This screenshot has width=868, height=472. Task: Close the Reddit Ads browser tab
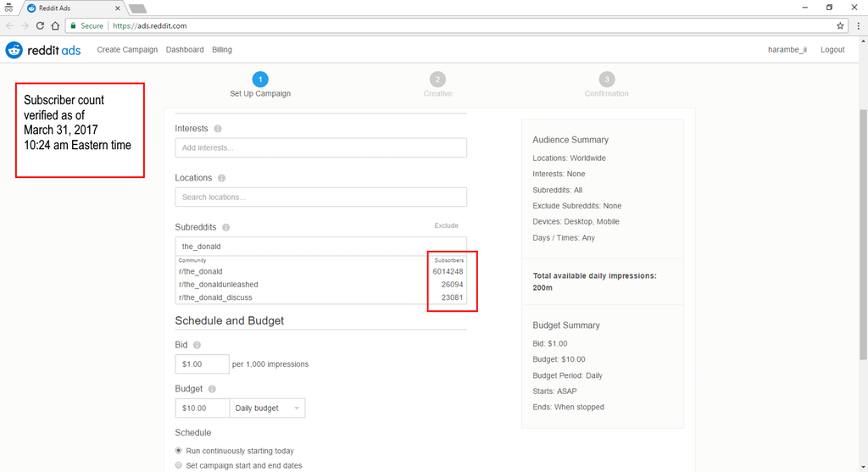pyautogui.click(x=117, y=8)
